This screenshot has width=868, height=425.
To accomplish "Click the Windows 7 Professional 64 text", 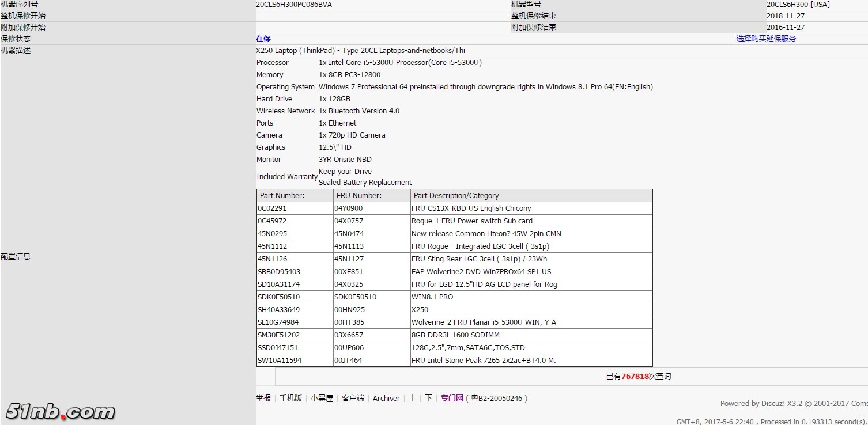I will coord(485,87).
